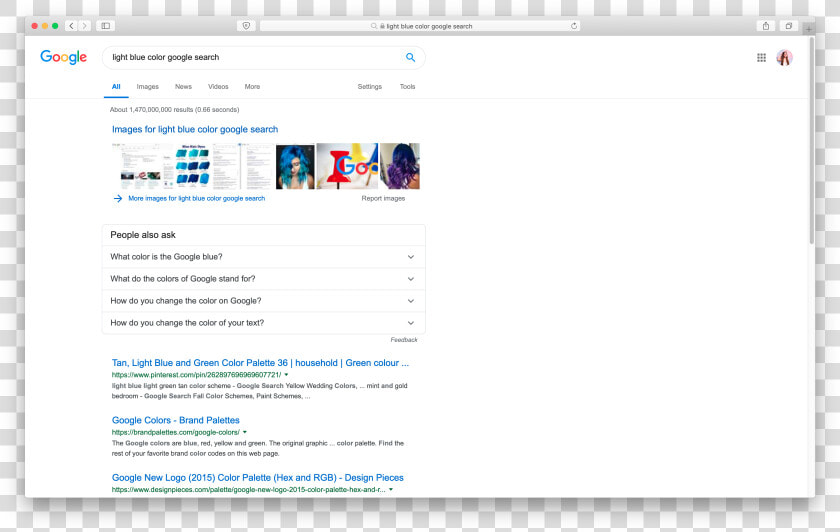The height and width of the screenshot is (532, 840).
Task: Reload the page with the refresh icon
Action: coord(574,26)
